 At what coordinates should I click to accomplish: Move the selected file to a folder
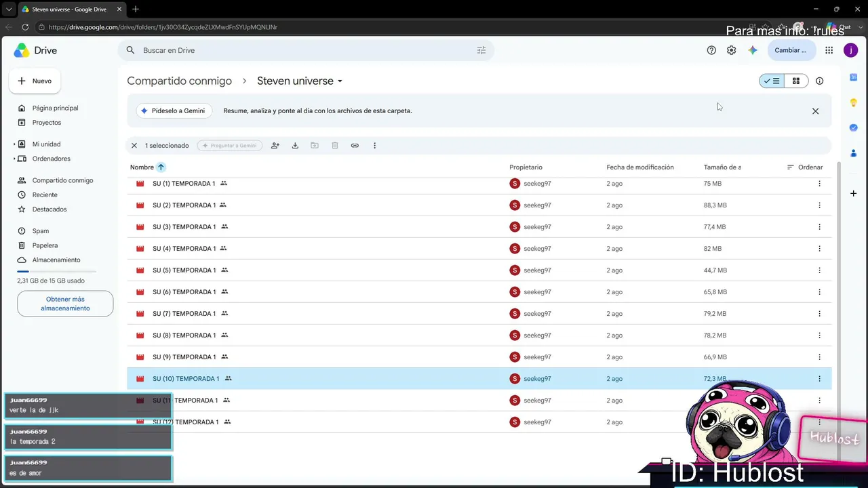315,145
